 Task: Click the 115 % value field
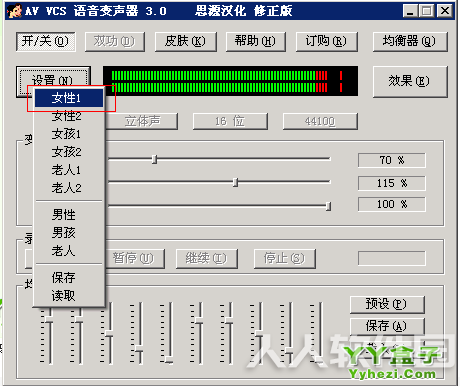point(392,183)
